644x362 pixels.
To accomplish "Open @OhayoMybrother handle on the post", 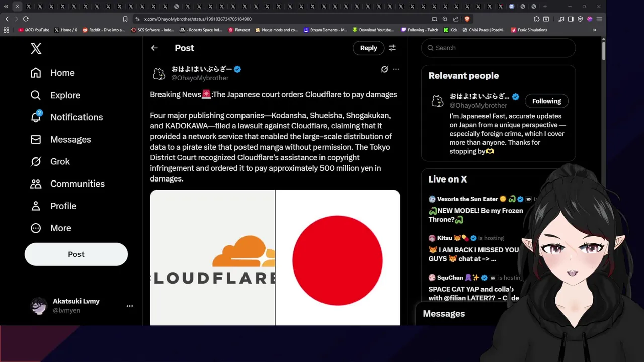I will [x=200, y=78].
